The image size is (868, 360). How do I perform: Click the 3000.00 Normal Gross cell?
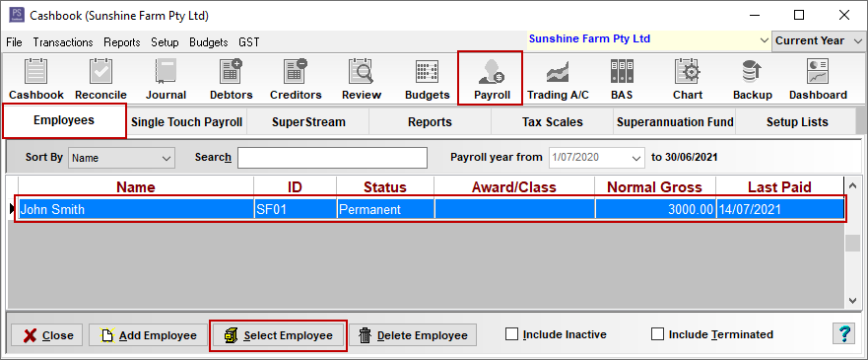click(x=655, y=209)
